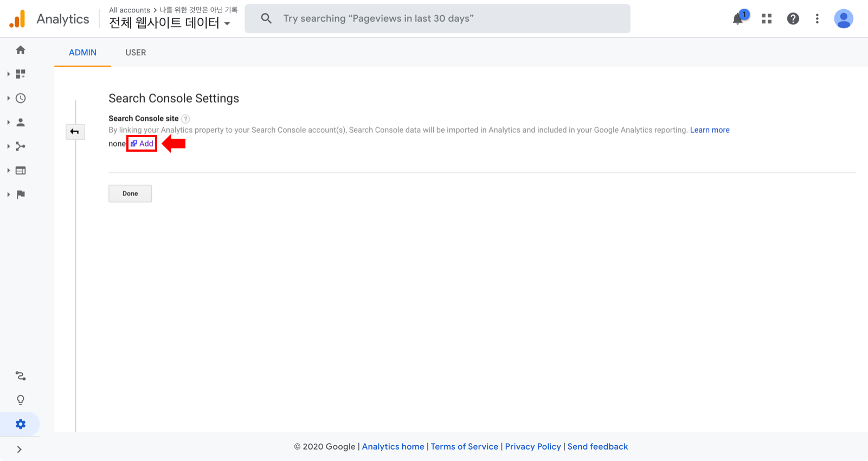Expand the Realtime section arrow
The image size is (868, 461).
9,98
